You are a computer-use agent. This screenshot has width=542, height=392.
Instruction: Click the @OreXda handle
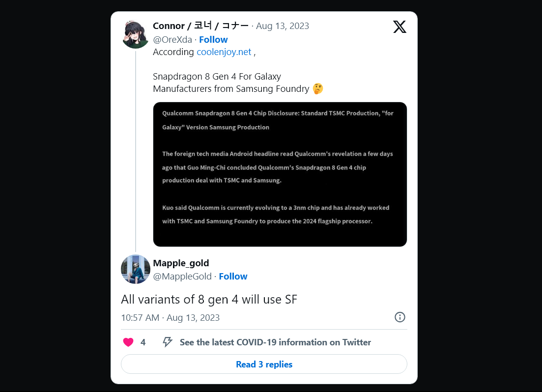click(172, 40)
